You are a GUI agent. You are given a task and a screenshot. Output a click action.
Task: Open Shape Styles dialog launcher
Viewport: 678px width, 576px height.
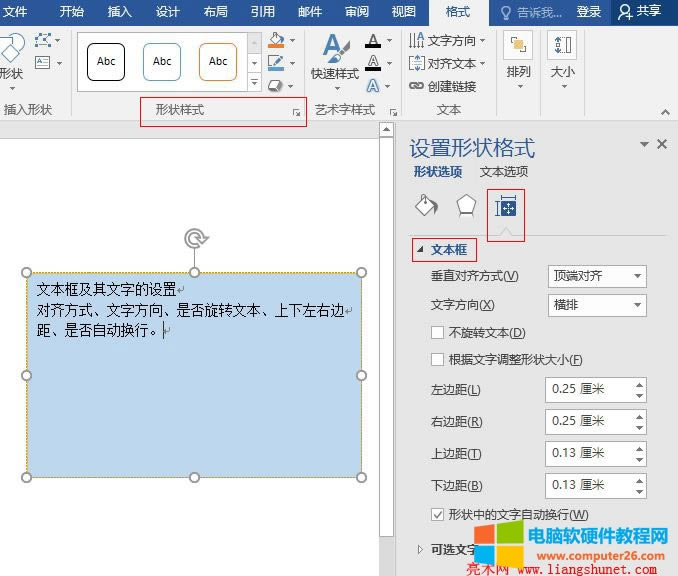tap(296, 113)
